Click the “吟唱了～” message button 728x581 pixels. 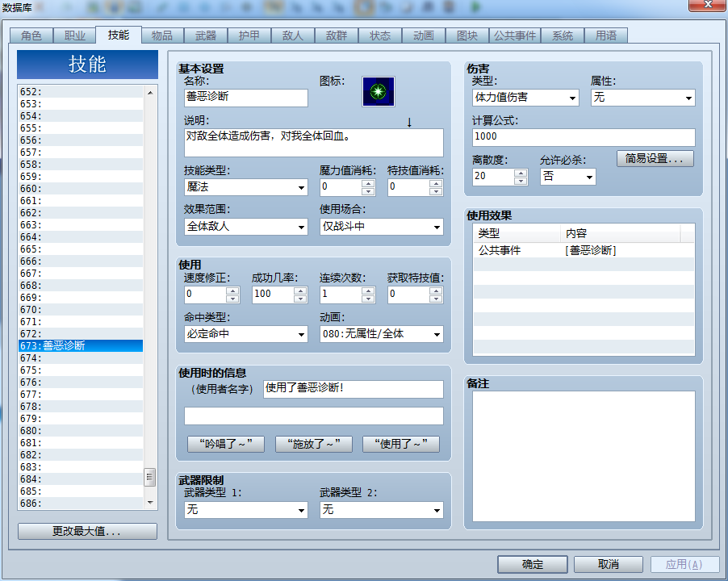(x=226, y=444)
